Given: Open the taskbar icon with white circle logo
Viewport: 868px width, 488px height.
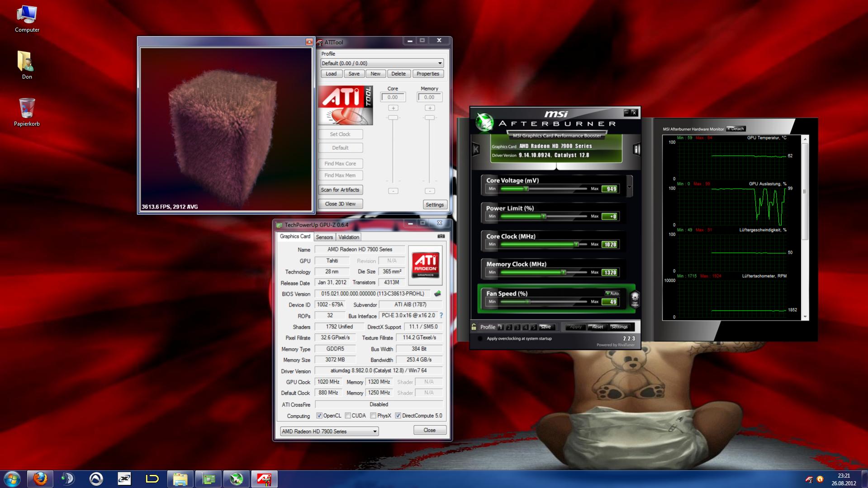Looking at the screenshot, I should pos(96,479).
